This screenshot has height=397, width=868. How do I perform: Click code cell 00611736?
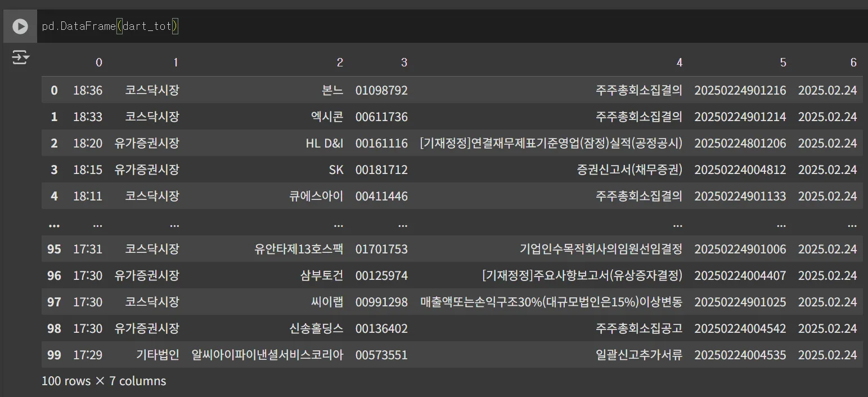pyautogui.click(x=381, y=117)
